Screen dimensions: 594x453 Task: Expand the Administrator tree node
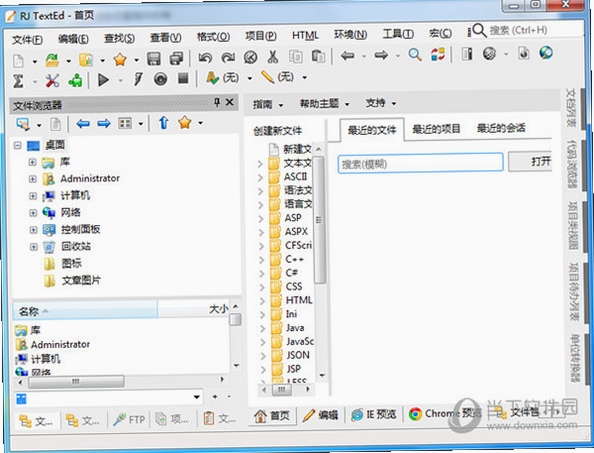(33, 179)
